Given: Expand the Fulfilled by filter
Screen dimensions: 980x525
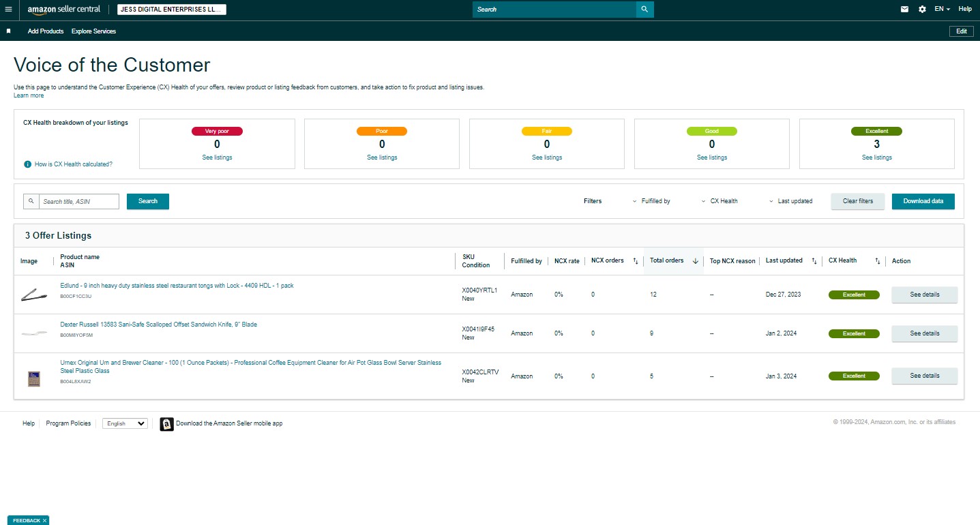Looking at the screenshot, I should point(651,201).
